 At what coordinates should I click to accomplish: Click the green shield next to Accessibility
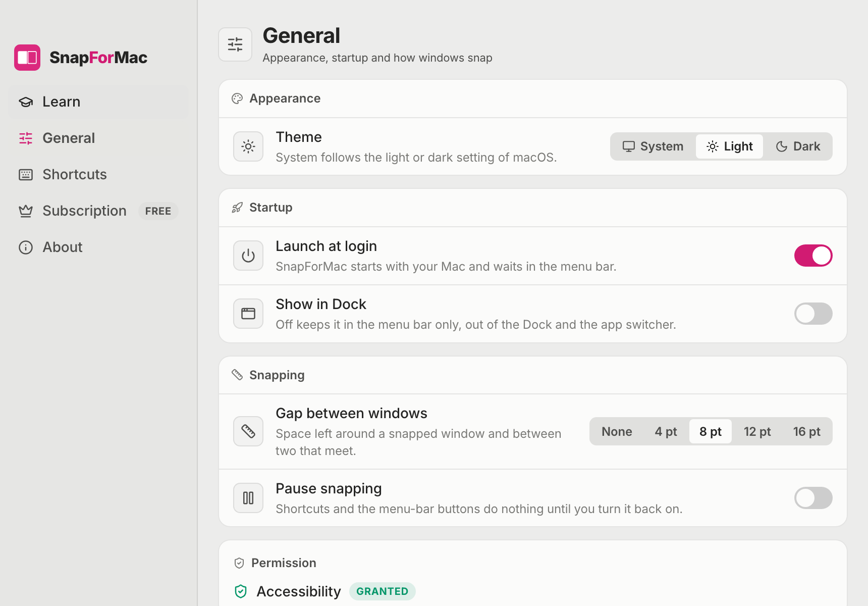(241, 591)
